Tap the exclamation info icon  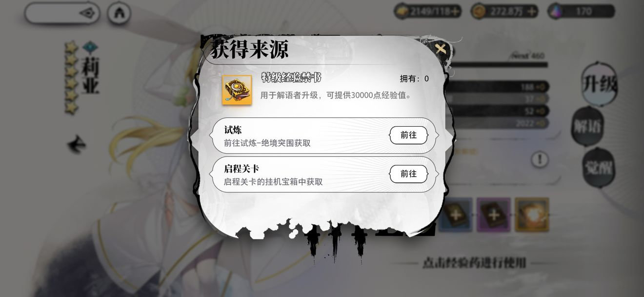tap(540, 159)
